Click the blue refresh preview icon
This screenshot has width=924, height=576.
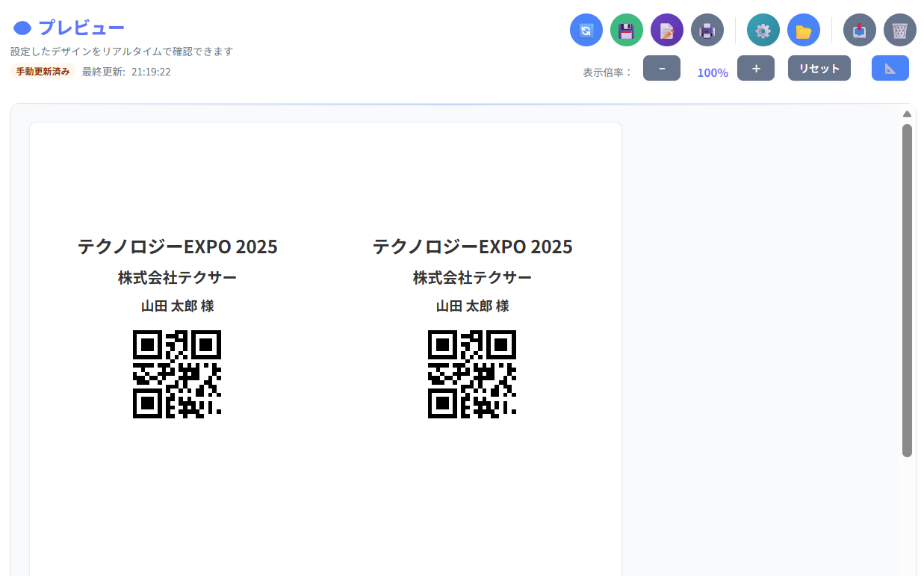click(x=586, y=31)
